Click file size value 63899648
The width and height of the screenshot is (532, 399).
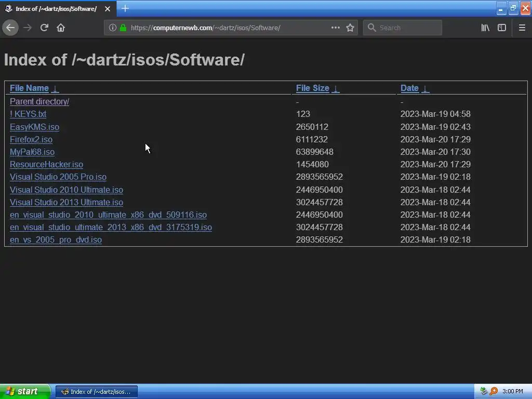pyautogui.click(x=314, y=152)
